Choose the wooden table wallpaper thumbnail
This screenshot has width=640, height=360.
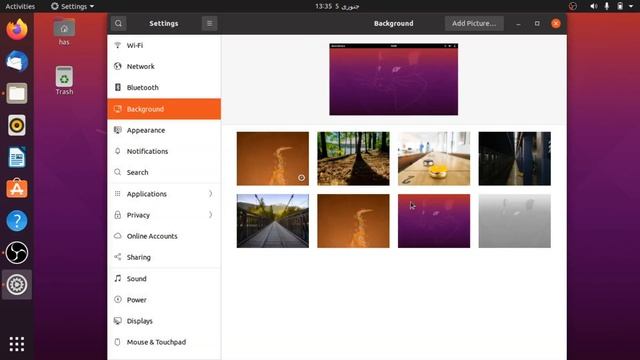click(x=434, y=158)
